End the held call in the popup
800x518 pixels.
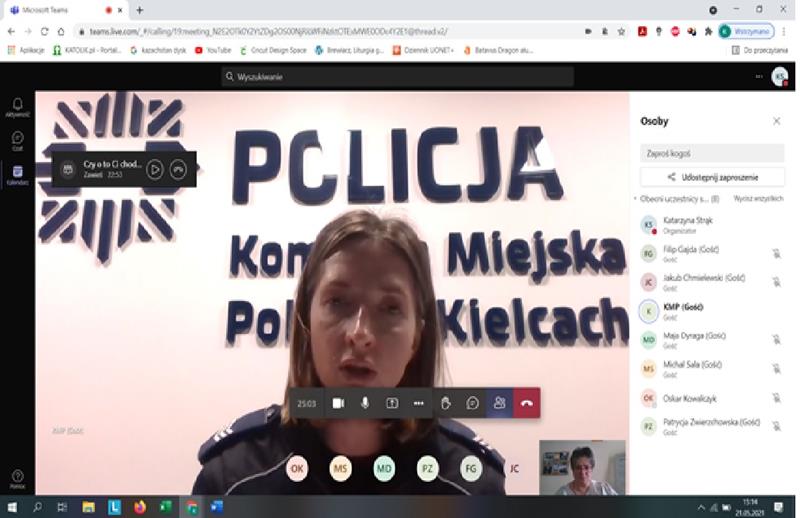pos(178,169)
